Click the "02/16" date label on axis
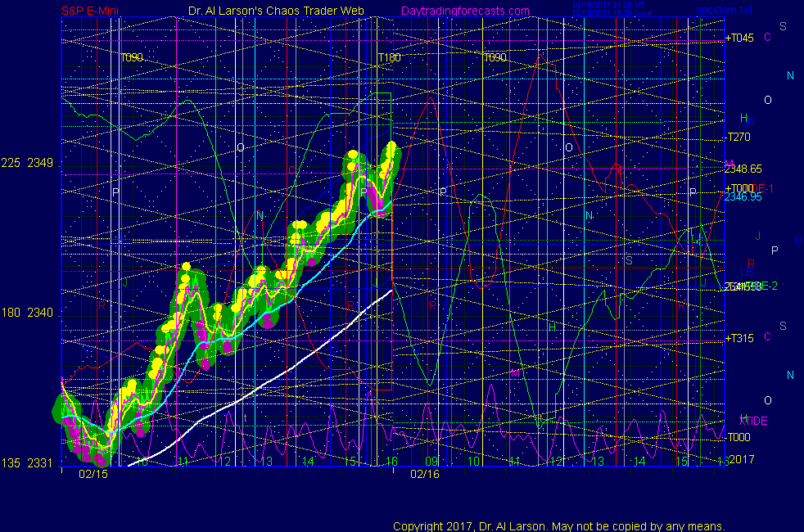804x532 pixels. point(425,474)
